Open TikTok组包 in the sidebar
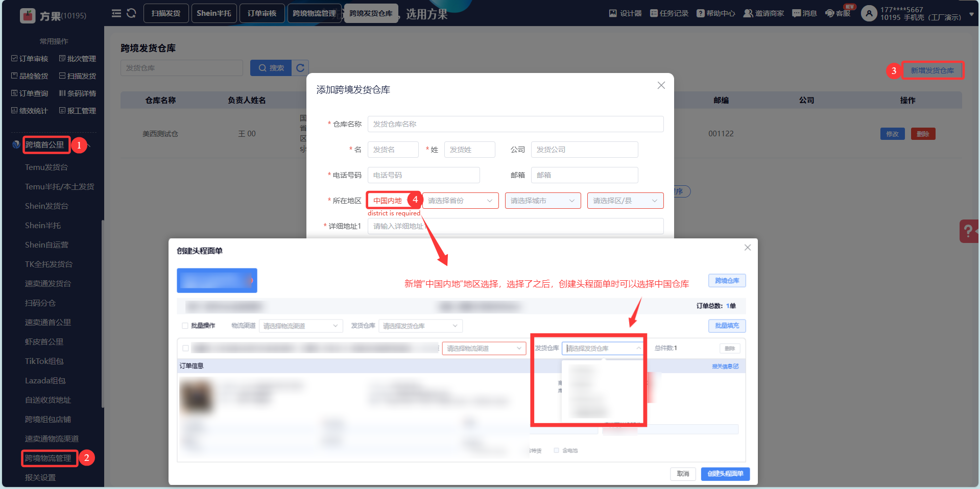980x489 pixels. 44,361
